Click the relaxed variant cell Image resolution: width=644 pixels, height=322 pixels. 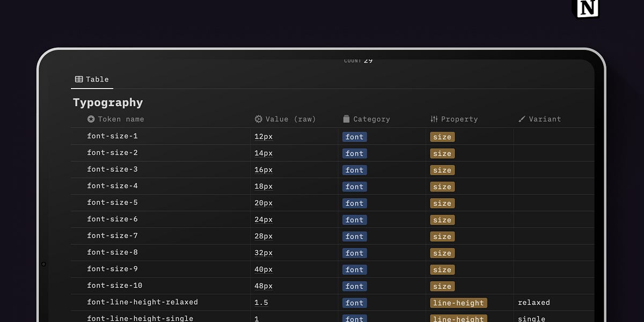(554, 303)
